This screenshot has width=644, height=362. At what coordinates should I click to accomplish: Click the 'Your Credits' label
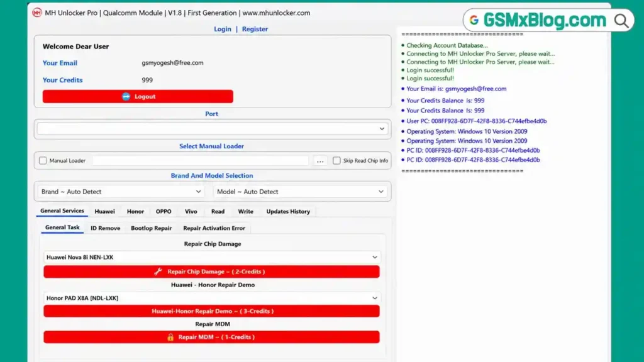[62, 80]
